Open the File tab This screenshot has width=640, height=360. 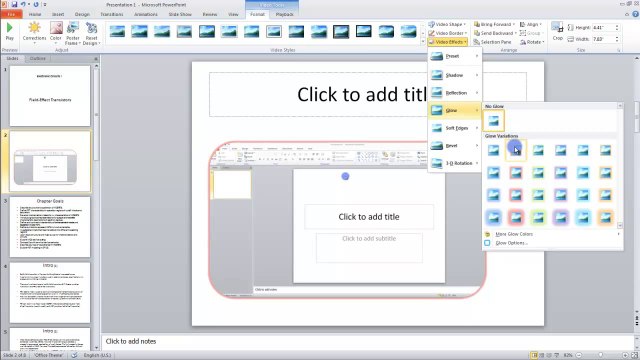coord(11,14)
